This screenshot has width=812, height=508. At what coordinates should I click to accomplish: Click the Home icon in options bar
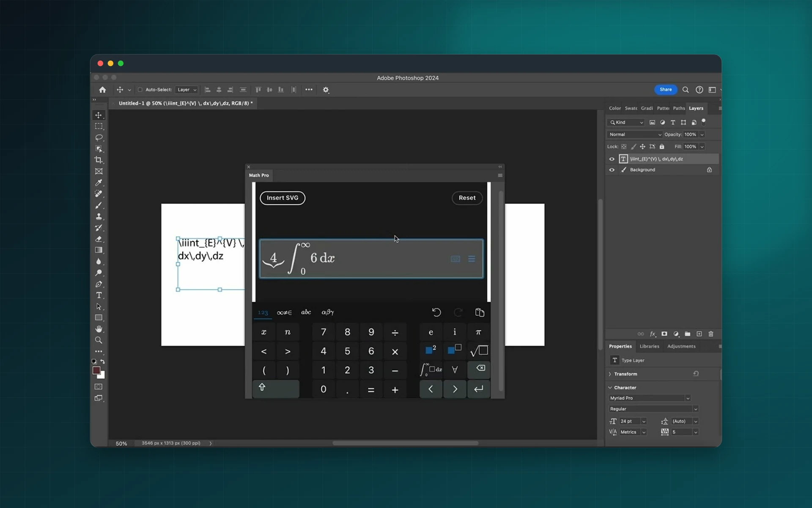point(102,90)
